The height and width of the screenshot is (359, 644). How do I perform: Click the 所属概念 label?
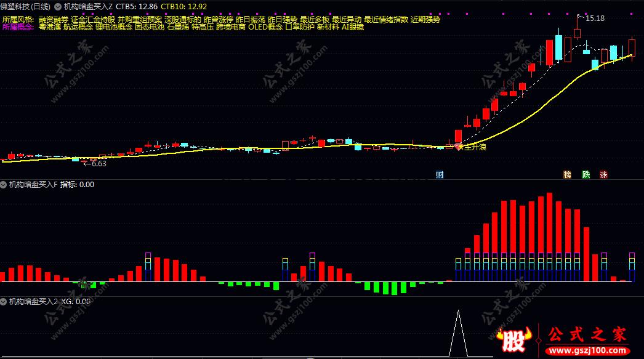click(18, 26)
